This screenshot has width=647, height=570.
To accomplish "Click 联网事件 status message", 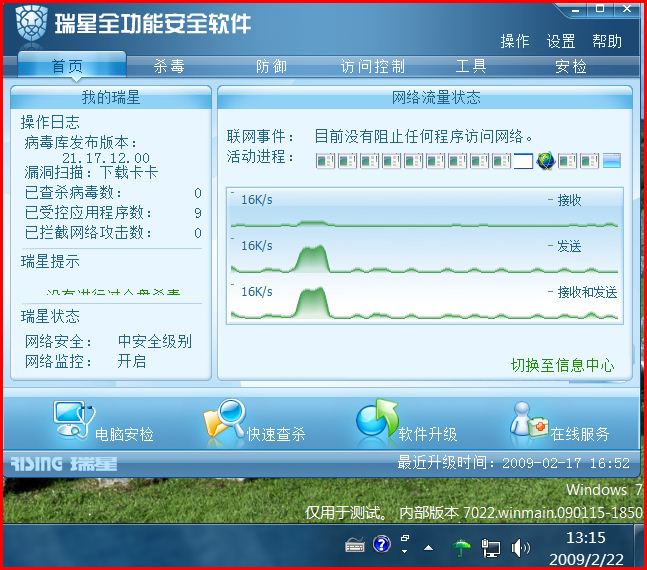I will point(424,136).
